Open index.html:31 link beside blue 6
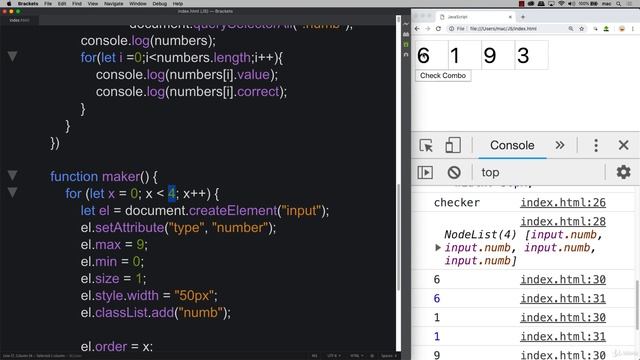 coord(563,298)
